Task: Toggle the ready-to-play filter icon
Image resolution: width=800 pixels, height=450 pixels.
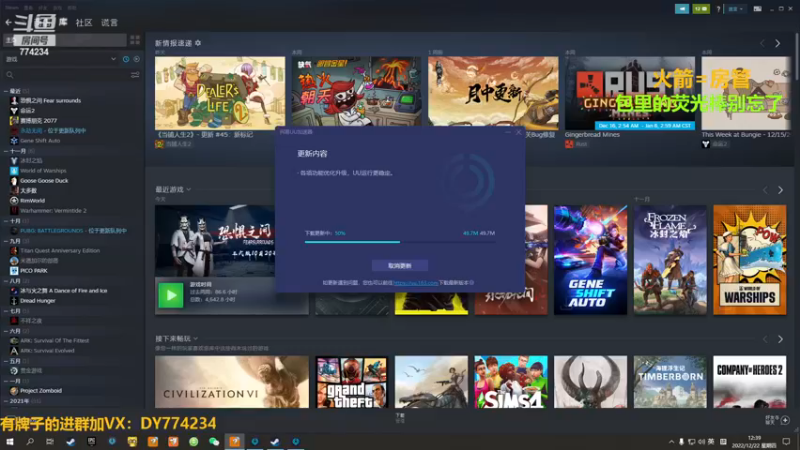Action: click(x=136, y=59)
